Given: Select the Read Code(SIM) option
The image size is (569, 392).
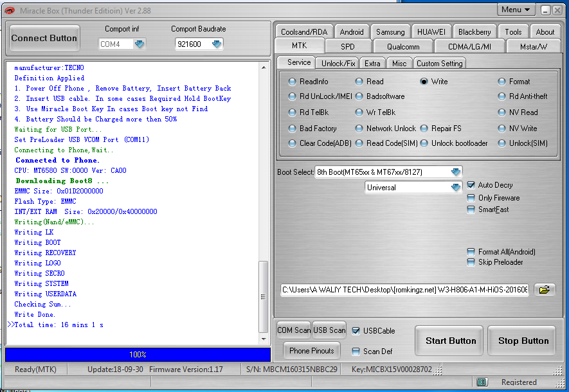Looking at the screenshot, I should (x=359, y=143).
